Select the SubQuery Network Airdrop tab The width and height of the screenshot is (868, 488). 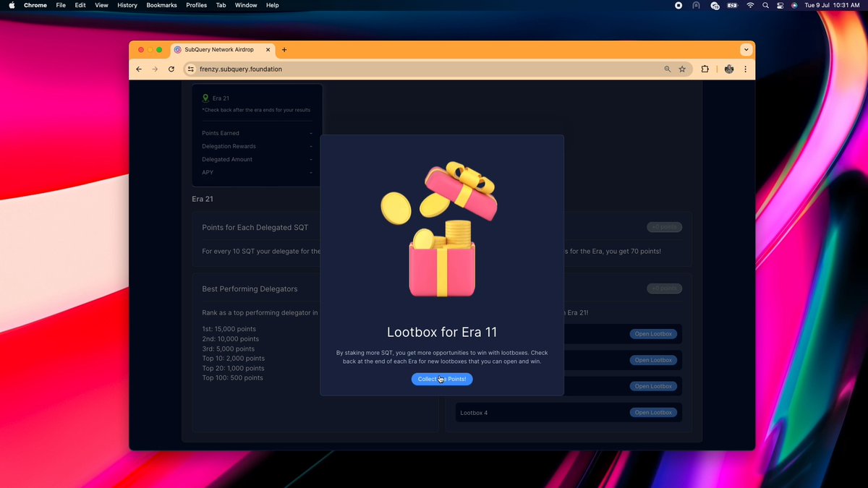(x=223, y=50)
